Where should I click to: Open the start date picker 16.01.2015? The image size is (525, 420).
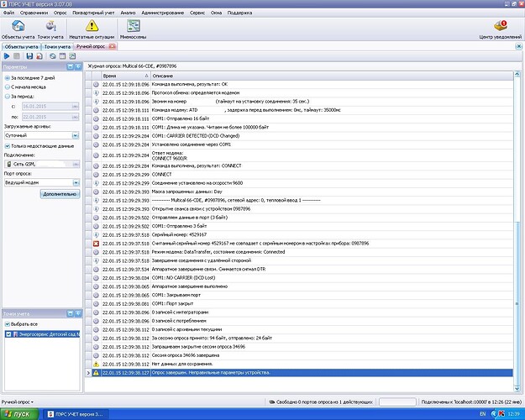(76, 106)
